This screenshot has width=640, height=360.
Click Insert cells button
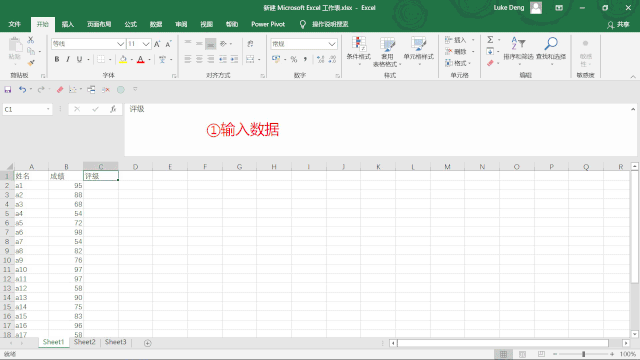coord(456,40)
